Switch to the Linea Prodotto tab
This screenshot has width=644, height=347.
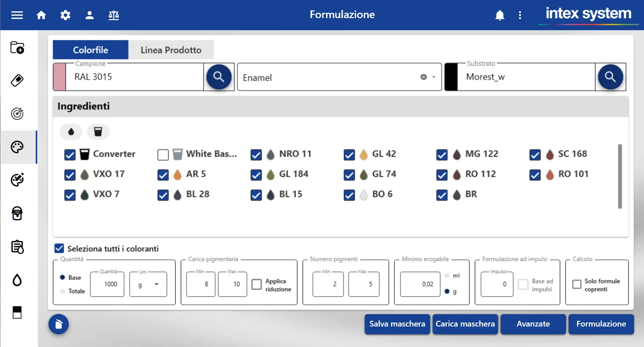[x=171, y=50]
